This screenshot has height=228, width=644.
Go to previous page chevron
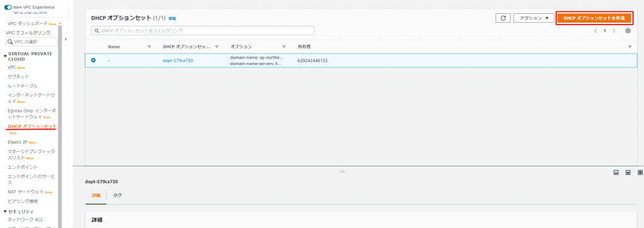(596, 31)
